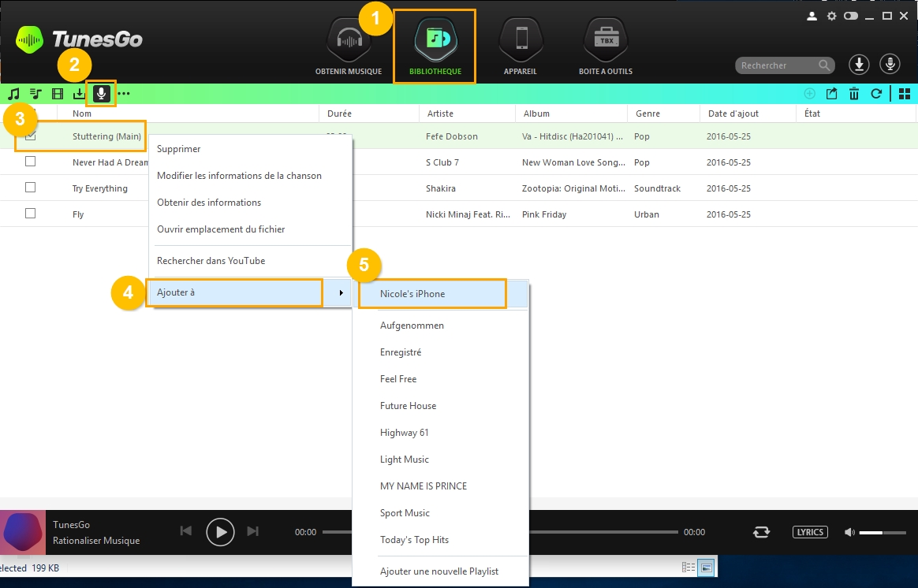Open the more options ellipsis menu
Screen dimensions: 918x588
123,94
